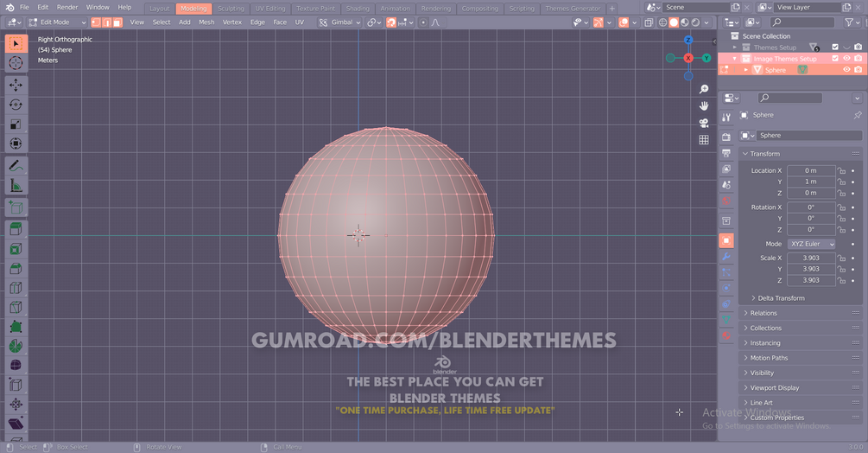The width and height of the screenshot is (868, 453).
Task: Open the Output properties tab
Action: [x=726, y=153]
